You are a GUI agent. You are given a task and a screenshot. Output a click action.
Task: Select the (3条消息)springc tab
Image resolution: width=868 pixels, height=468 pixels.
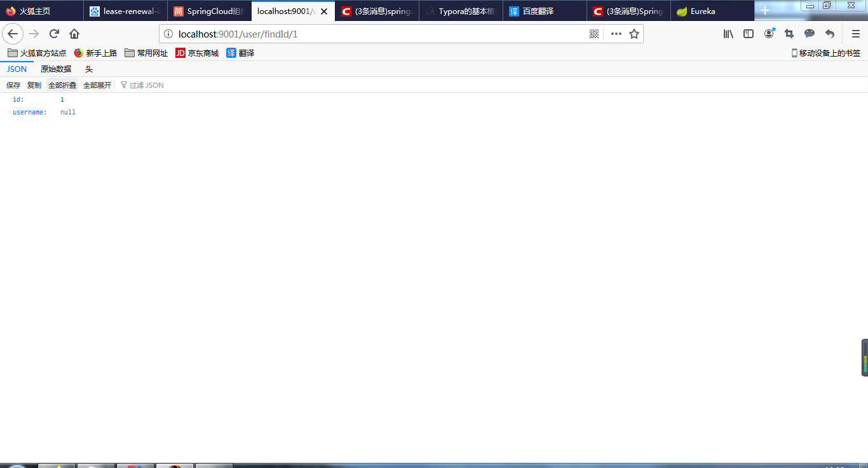(377, 11)
